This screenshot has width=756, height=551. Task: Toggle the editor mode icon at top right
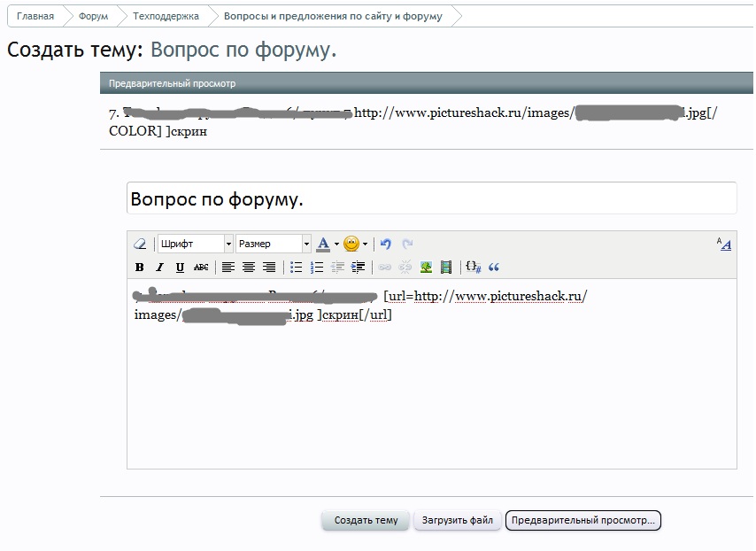tap(724, 244)
